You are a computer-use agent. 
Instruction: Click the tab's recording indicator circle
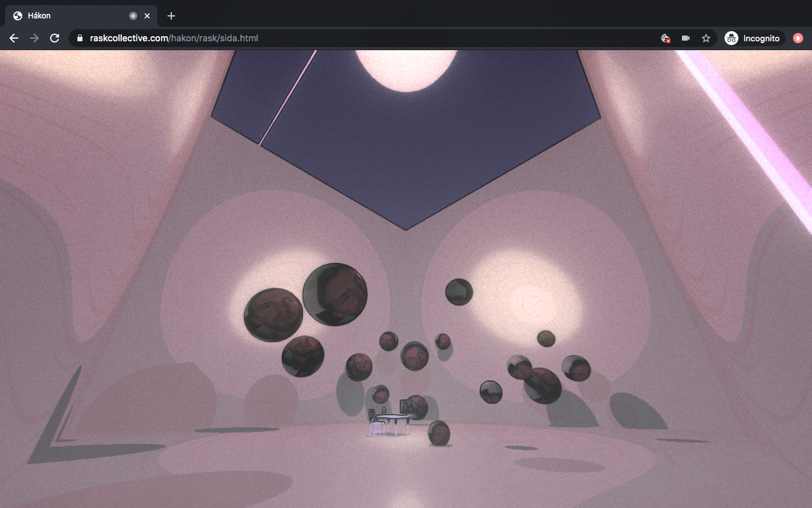coord(133,16)
